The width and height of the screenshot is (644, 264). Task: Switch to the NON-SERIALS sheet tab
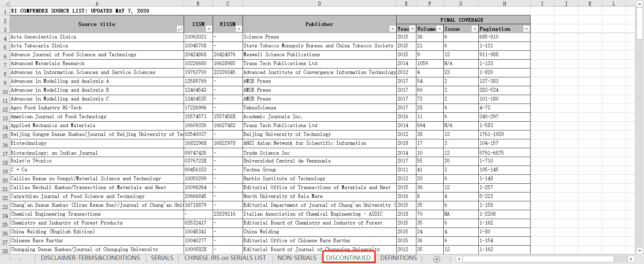[x=297, y=258]
